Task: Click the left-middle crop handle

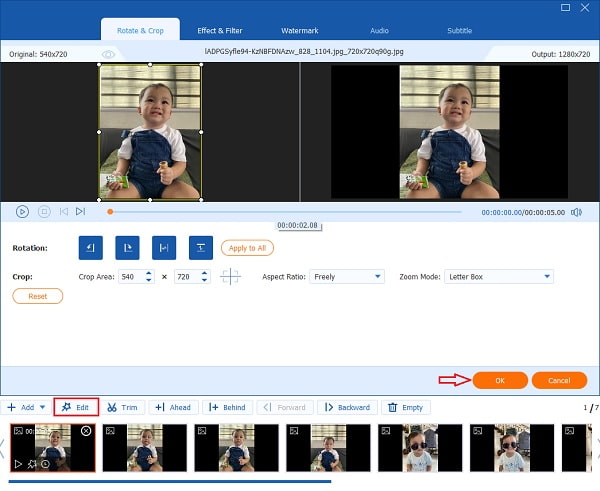Action: [x=99, y=132]
